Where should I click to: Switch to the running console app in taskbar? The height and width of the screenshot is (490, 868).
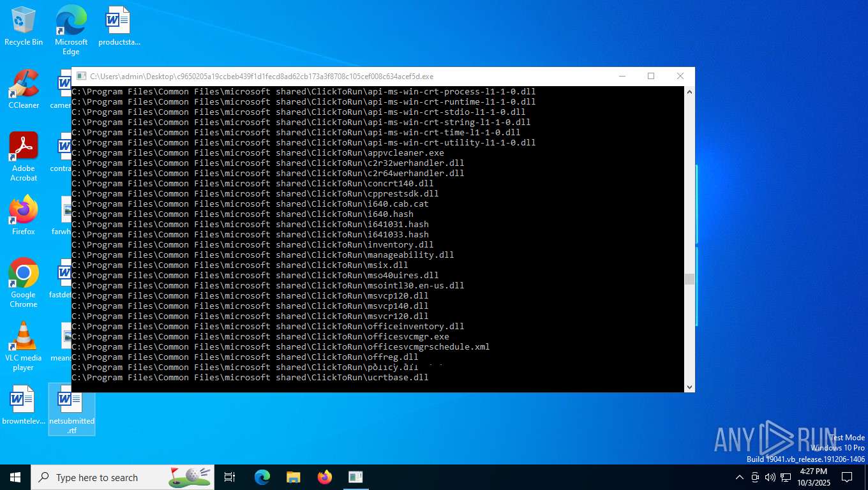(x=355, y=477)
